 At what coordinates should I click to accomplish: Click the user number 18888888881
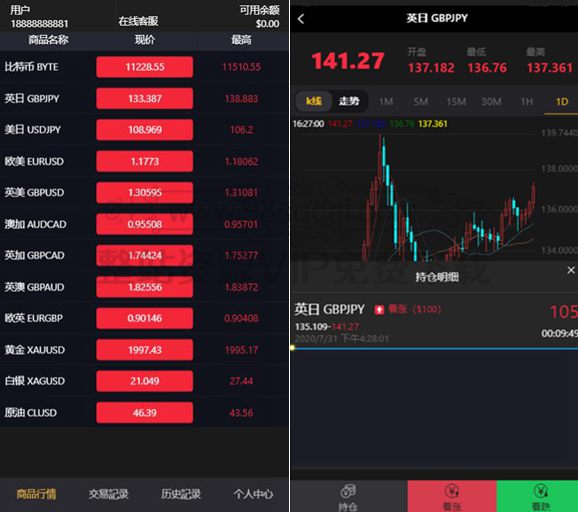(39, 24)
